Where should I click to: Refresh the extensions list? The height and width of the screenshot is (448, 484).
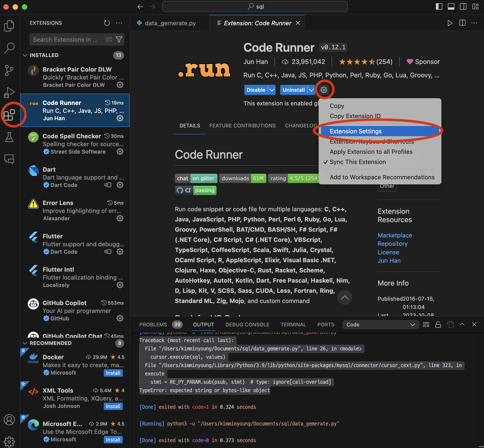107,23
